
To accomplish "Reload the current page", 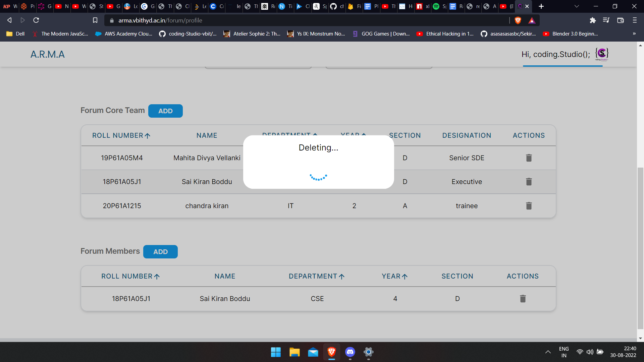I will click(36, 20).
